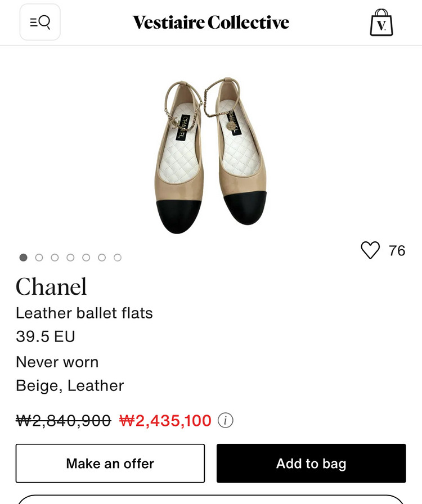422x504 pixels.
Task: Click the Make an offer button
Action: point(110,463)
